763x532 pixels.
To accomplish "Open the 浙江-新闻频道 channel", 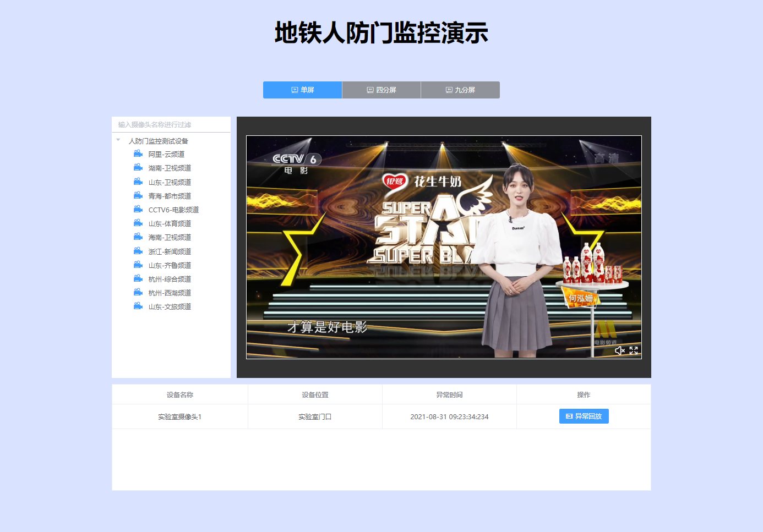I will tap(170, 252).
